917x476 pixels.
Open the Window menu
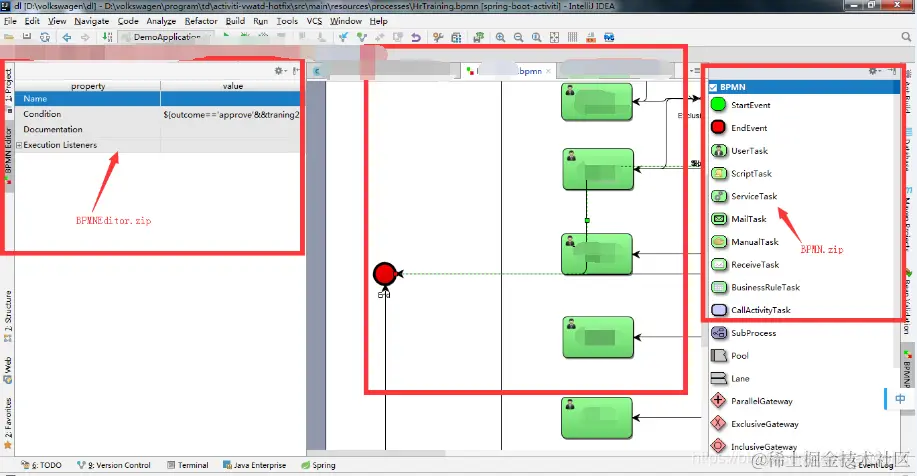[346, 21]
